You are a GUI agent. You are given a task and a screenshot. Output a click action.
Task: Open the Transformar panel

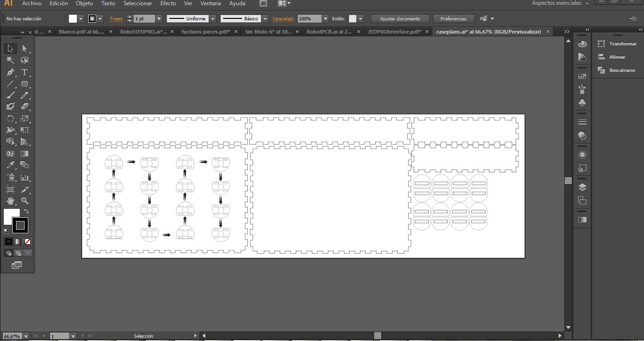point(617,44)
